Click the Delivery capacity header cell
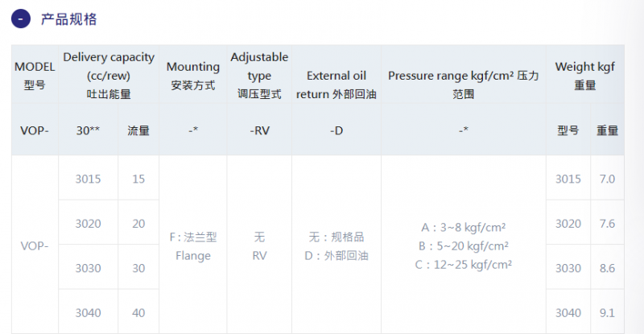The width and height of the screenshot is (644, 334). tap(109, 76)
